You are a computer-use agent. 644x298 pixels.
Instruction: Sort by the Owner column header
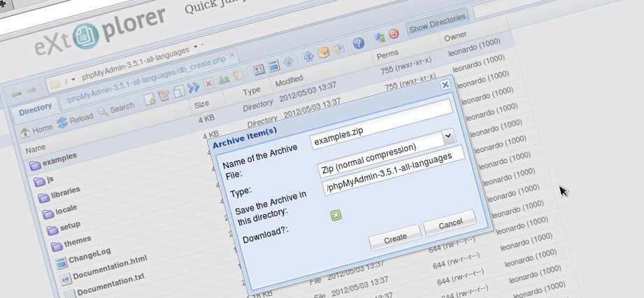[x=455, y=36]
